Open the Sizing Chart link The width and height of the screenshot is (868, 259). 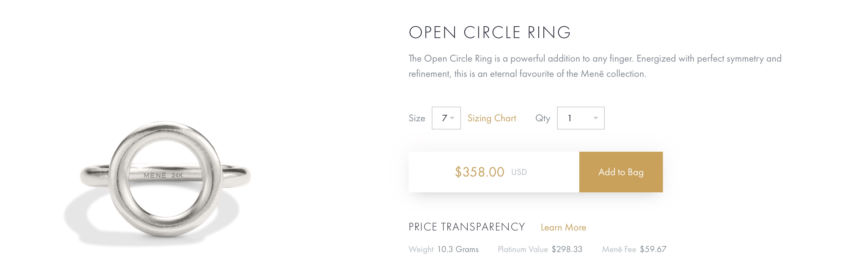click(491, 118)
